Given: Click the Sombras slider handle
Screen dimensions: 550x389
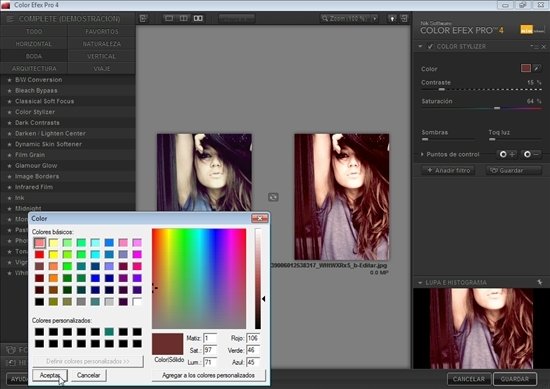Looking at the screenshot, I should pyautogui.click(x=425, y=139).
